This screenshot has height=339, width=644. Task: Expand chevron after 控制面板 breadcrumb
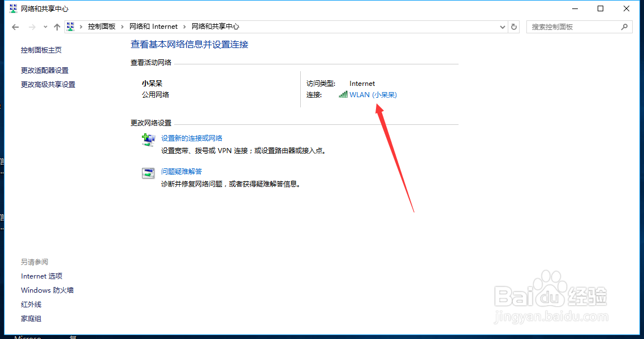(122, 27)
